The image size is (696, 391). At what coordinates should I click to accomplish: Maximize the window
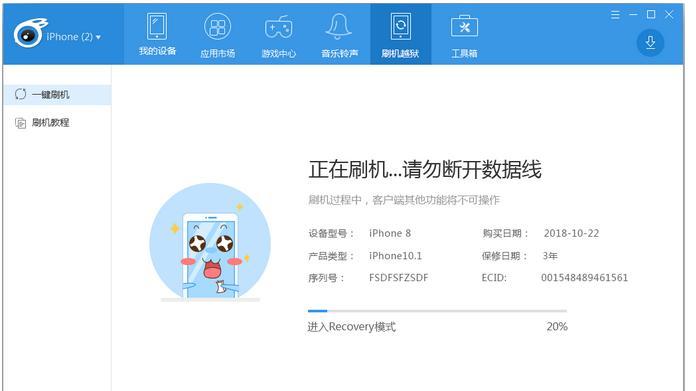click(651, 15)
